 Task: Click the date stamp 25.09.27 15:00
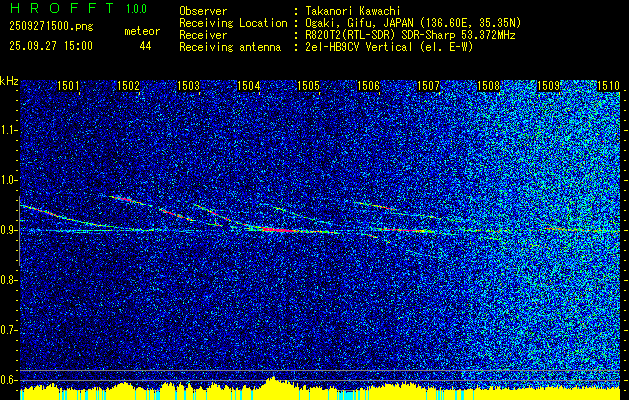coord(51,46)
